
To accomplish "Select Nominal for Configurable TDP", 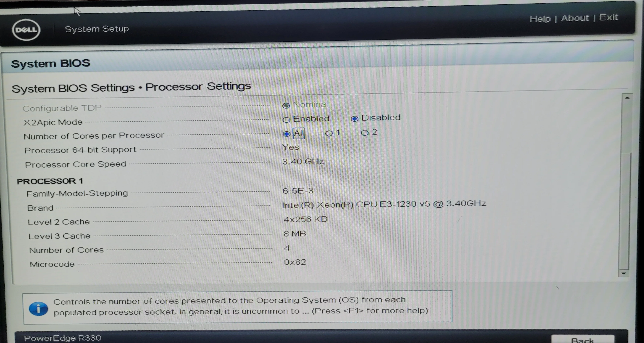I will (286, 105).
